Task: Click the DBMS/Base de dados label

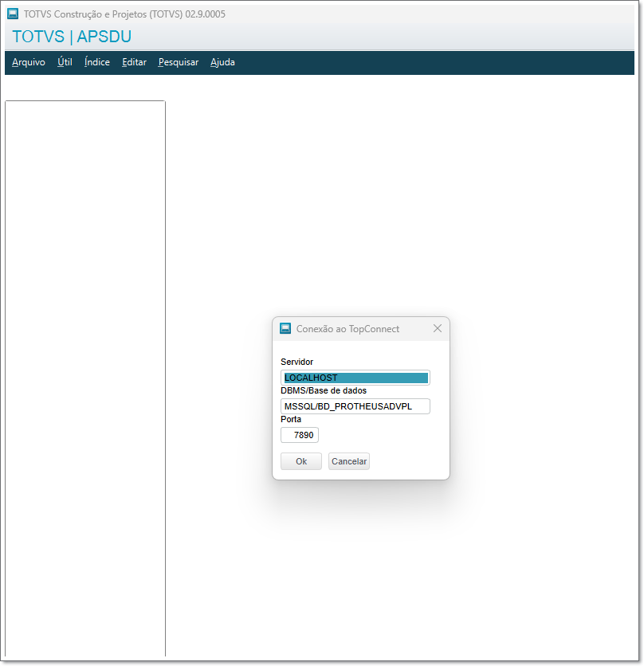Action: (324, 390)
